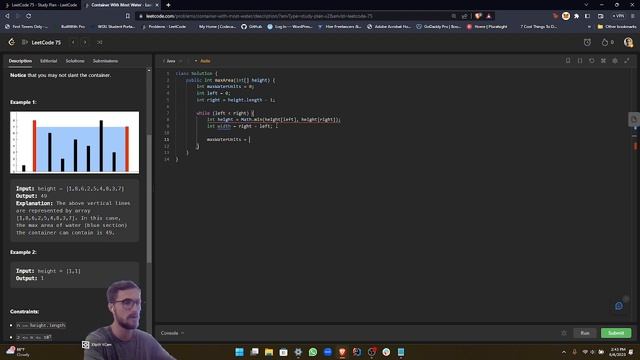Open the GoDaddy Pro bookmark
The width and height of the screenshot is (640, 360).
point(439,27)
